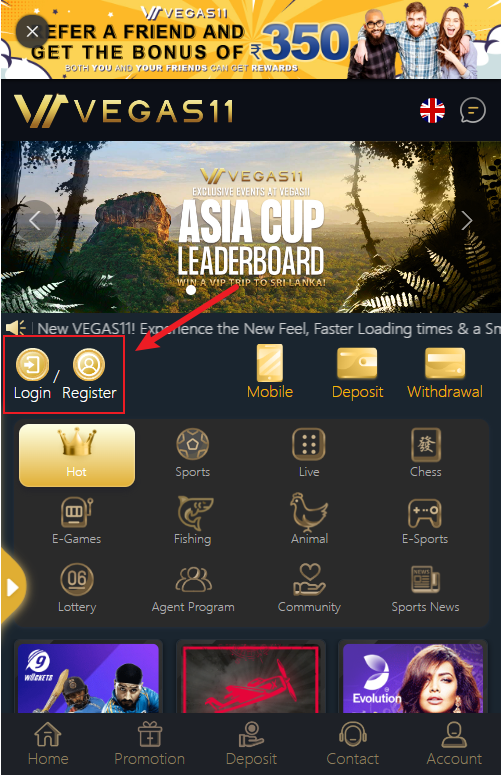Close the refer-a-friend banner
Image resolution: width=501 pixels, height=775 pixels.
(32, 32)
